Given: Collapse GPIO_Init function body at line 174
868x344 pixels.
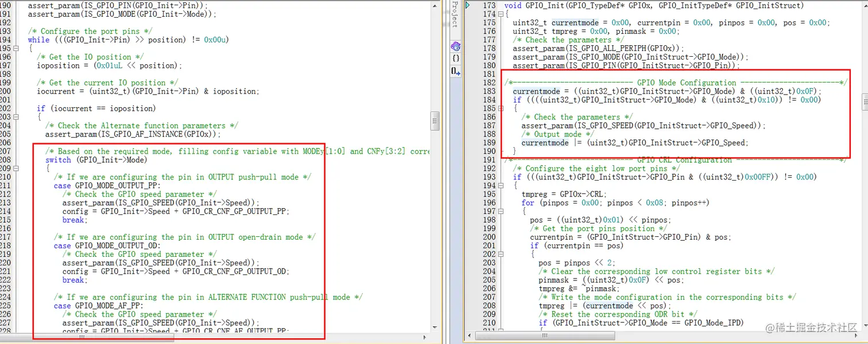Looking at the screenshot, I should pos(500,14).
